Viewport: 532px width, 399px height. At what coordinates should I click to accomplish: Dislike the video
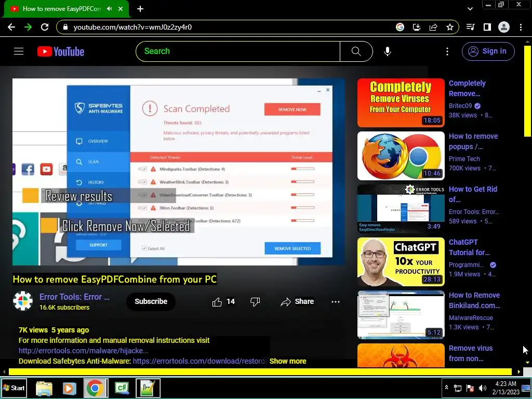[255, 302]
